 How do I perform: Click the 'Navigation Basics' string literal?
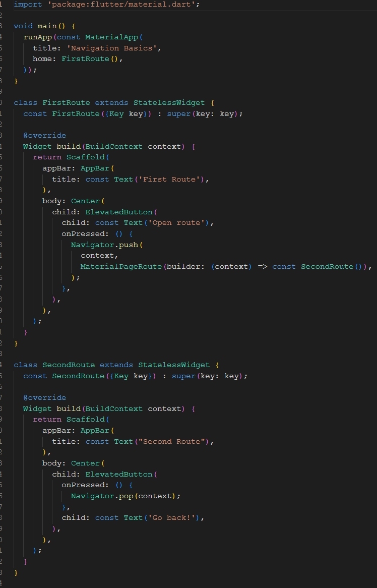coord(111,48)
